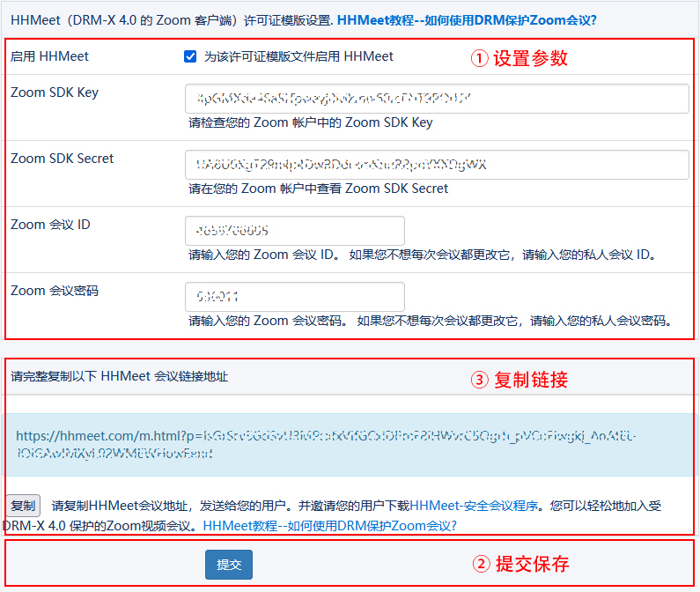
Task: Toggle the enable HHMeet checkbox
Action: click(x=190, y=56)
